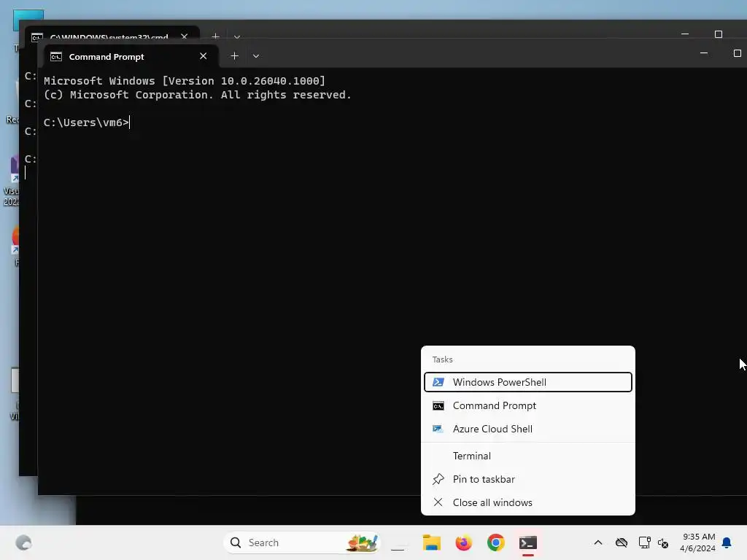This screenshot has height=560, width=747.
Task: Add a new tab in the front terminal window
Action: [234, 56]
